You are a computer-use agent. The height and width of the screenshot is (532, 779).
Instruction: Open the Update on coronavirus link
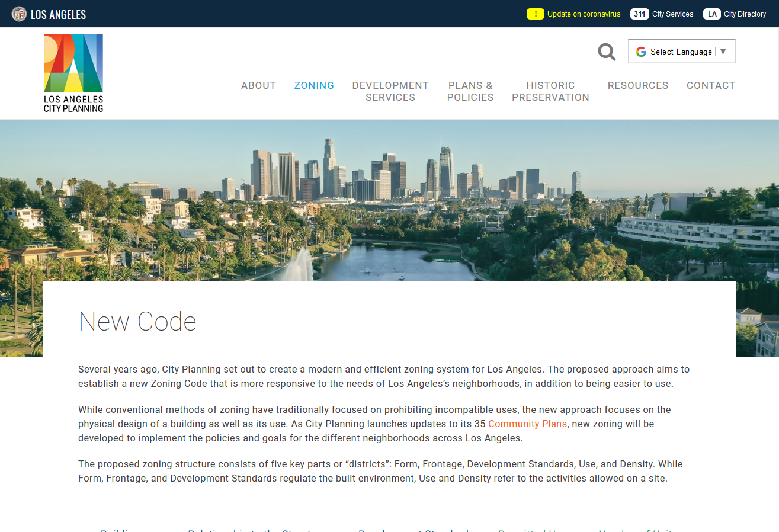[584, 14]
